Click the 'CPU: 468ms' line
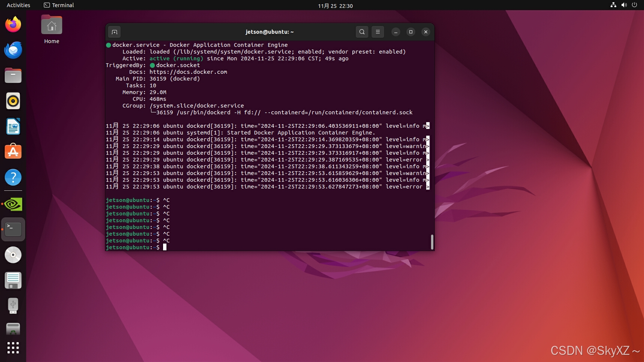Image resolution: width=644 pixels, height=362 pixels. [149, 99]
